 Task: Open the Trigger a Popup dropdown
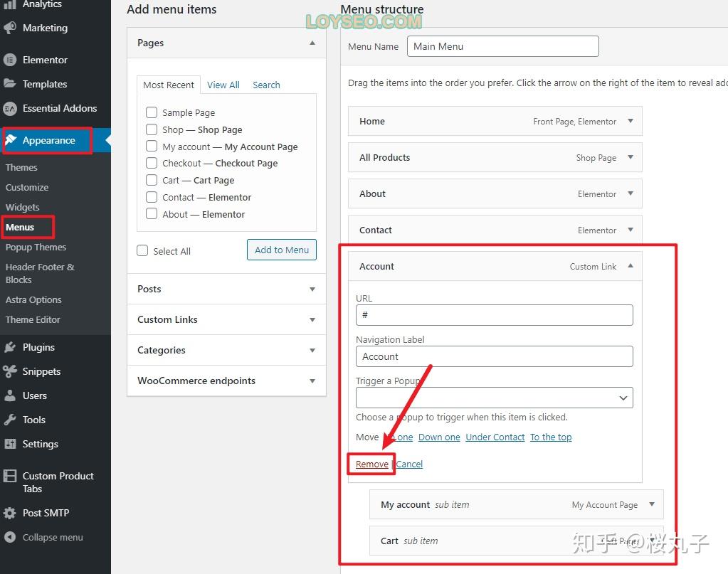click(494, 398)
